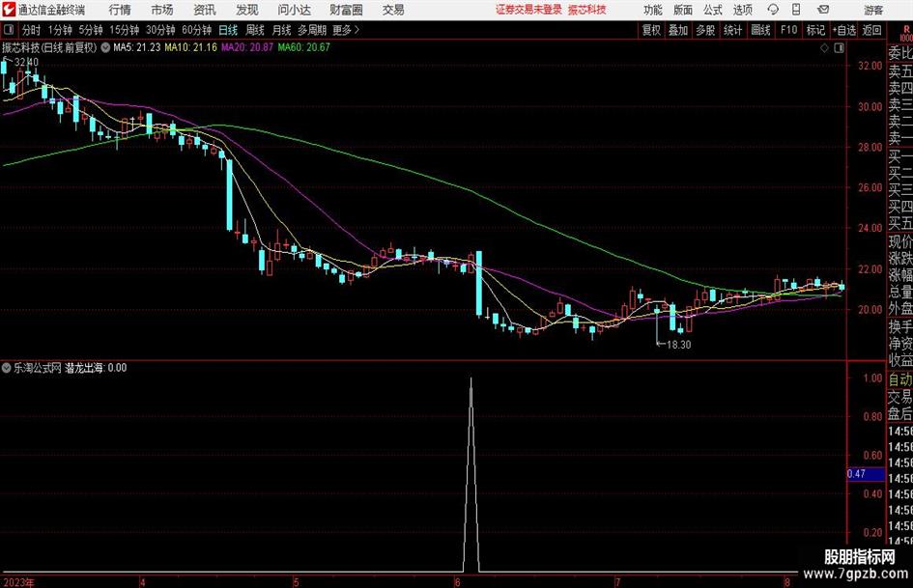Select the 30分钟 period tab
This screenshot has height=588, width=913.
160,30
